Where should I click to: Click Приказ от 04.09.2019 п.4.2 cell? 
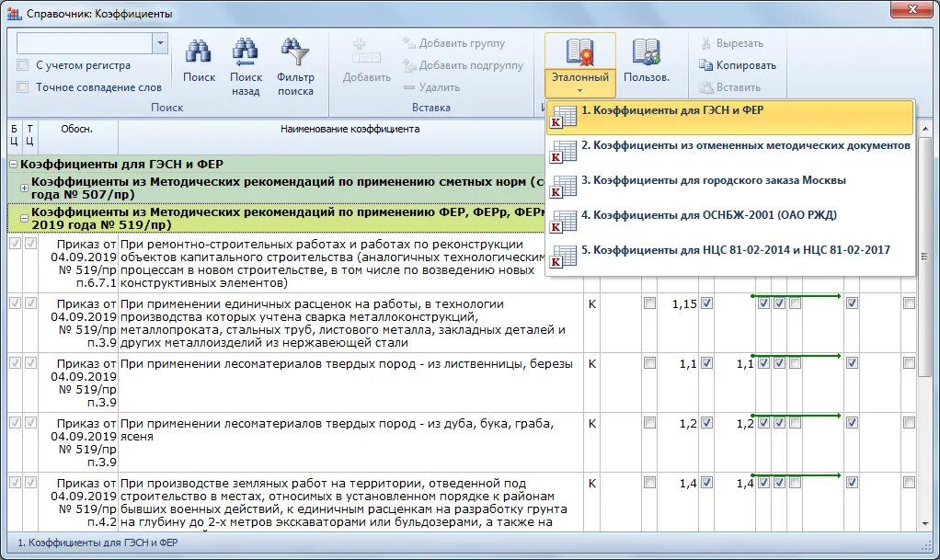[x=77, y=502]
